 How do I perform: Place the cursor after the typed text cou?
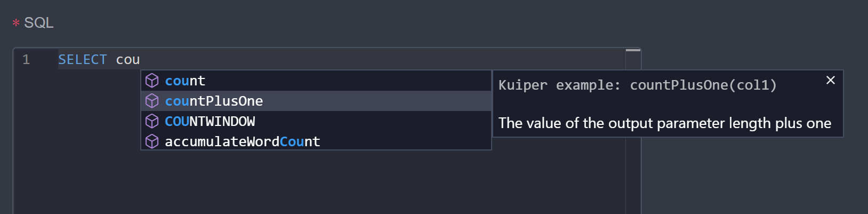coord(140,60)
